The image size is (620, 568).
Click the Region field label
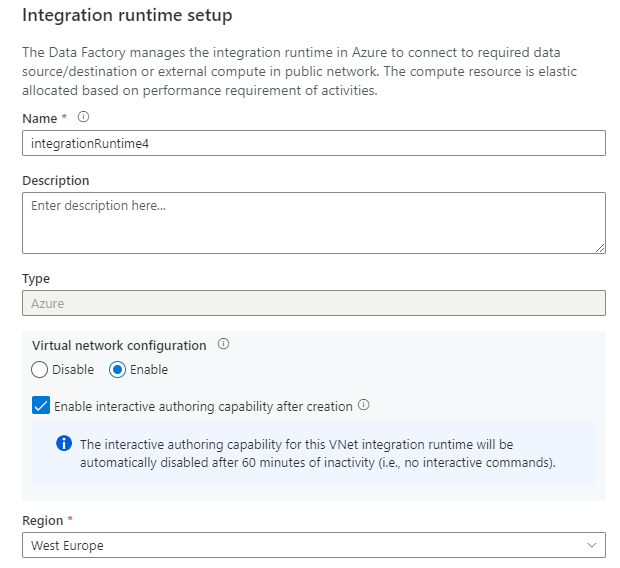pos(42,521)
